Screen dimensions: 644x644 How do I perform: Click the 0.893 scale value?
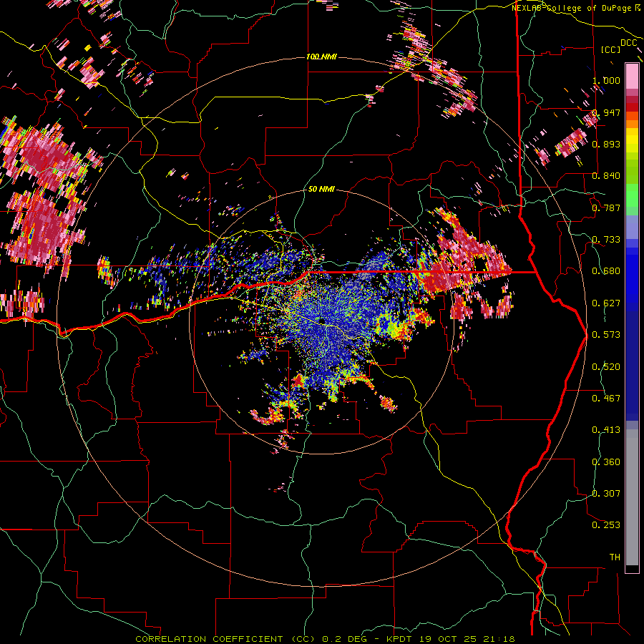(x=606, y=144)
